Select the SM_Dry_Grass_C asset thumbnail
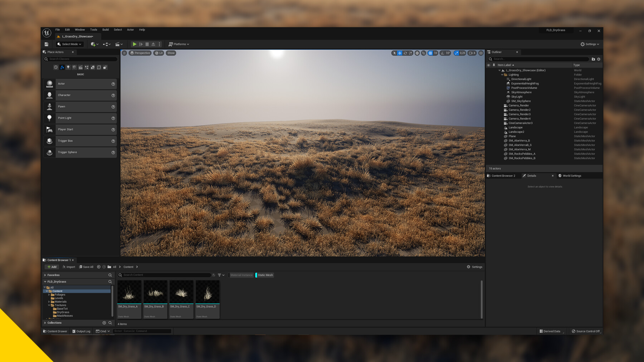 click(x=181, y=292)
